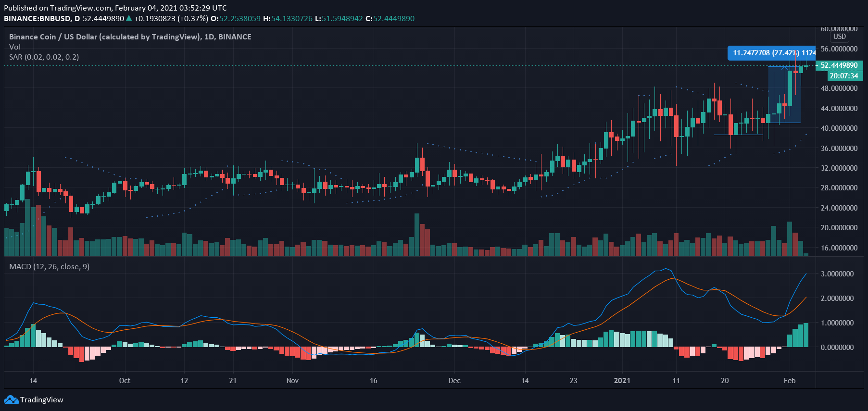The image size is (868, 411).
Task: Click the shaded blue price-range measurement box
Action: pyautogui.click(x=784, y=95)
